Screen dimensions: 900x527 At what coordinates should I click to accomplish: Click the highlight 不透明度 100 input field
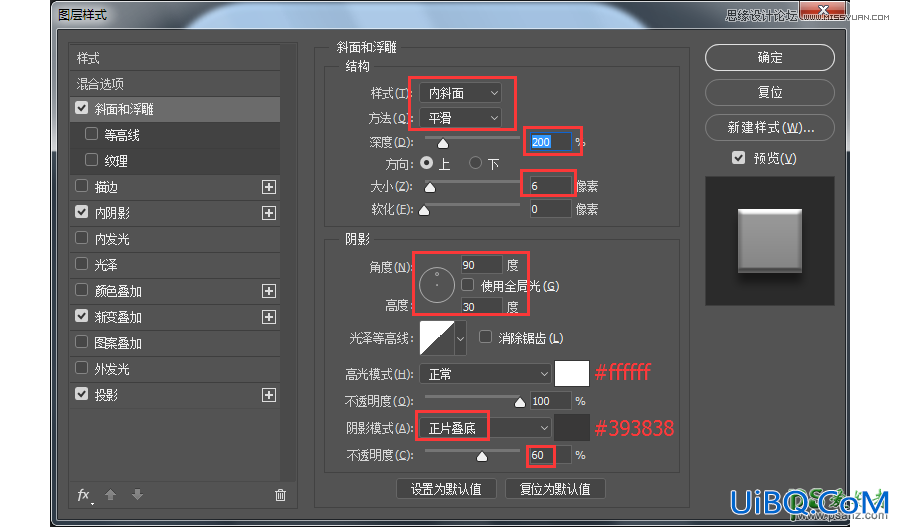[x=550, y=401]
